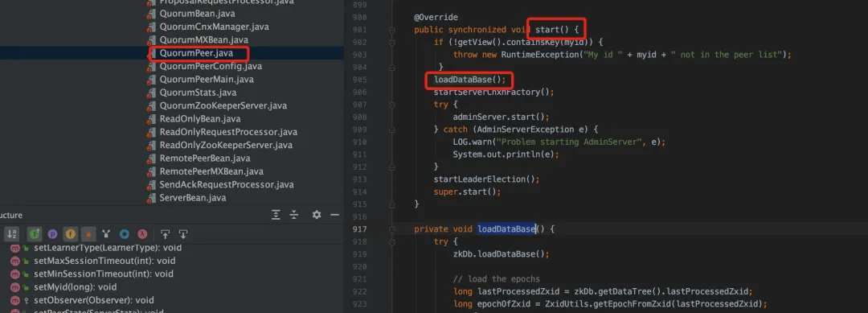The image size is (868, 313).
Task: Toggle show lambdas filter icon
Action: coord(141,234)
